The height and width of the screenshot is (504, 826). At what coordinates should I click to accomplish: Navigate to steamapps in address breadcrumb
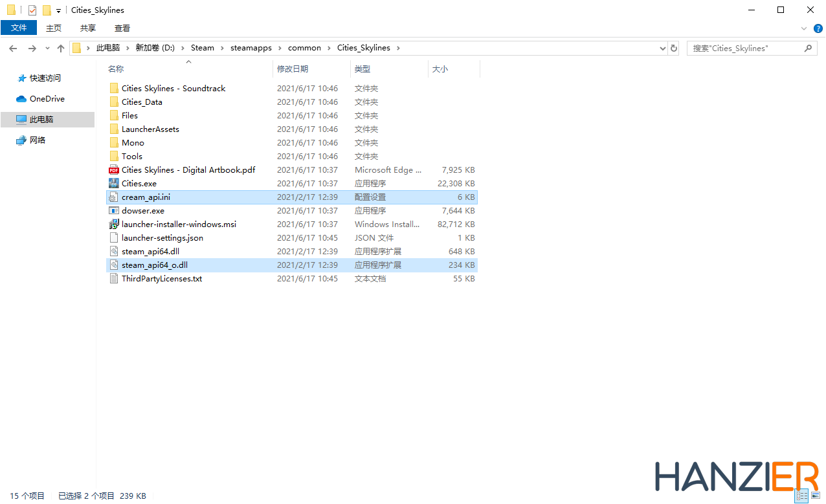coord(251,48)
